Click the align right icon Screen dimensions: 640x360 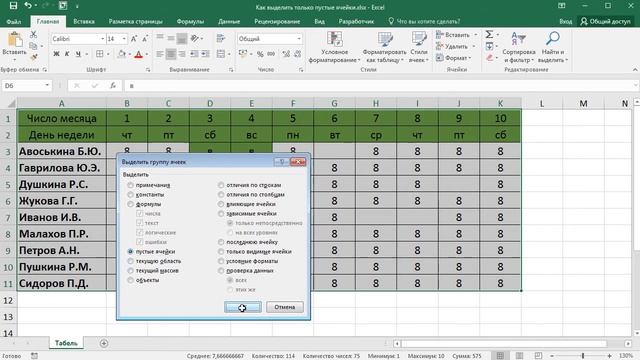tap(182, 54)
